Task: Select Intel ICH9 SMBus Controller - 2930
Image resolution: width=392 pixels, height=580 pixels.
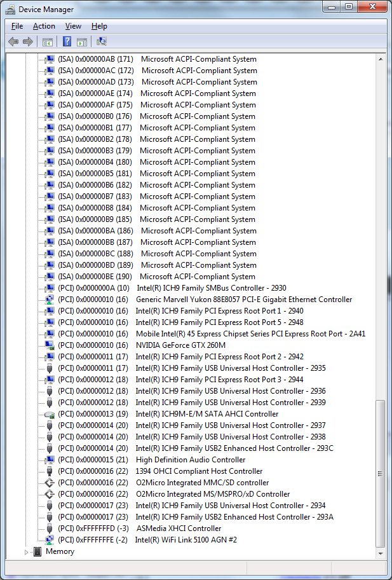Action: pyautogui.click(x=172, y=288)
